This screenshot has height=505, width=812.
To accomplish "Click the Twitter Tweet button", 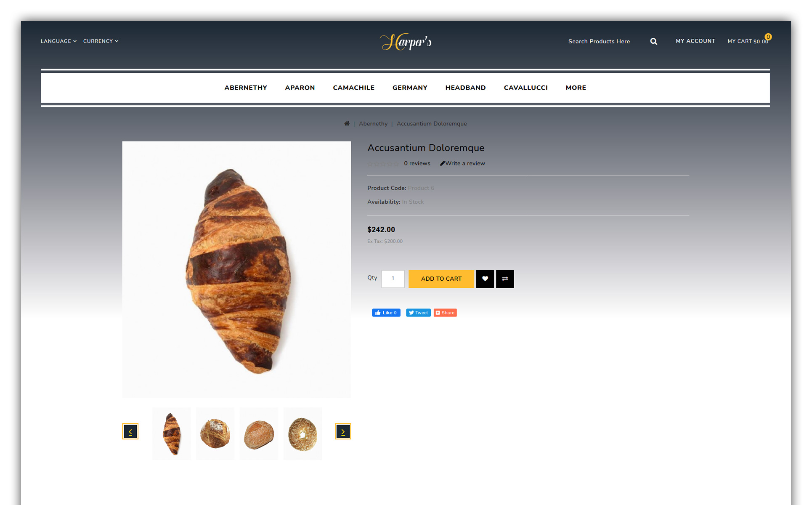I will [418, 313].
